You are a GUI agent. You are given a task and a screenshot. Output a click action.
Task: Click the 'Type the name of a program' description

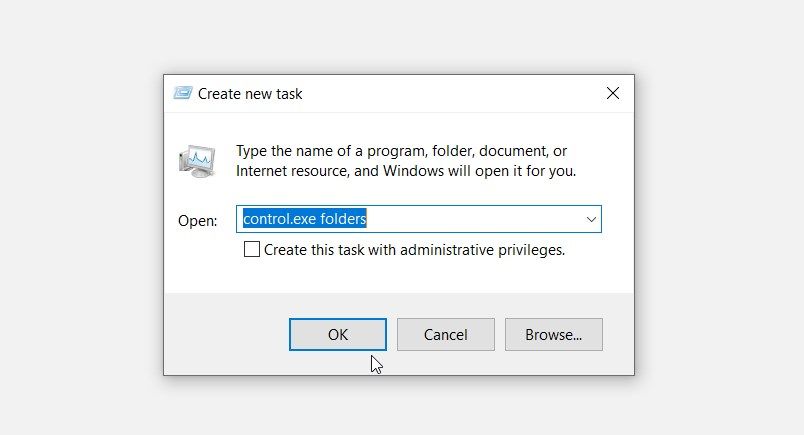[406, 161]
